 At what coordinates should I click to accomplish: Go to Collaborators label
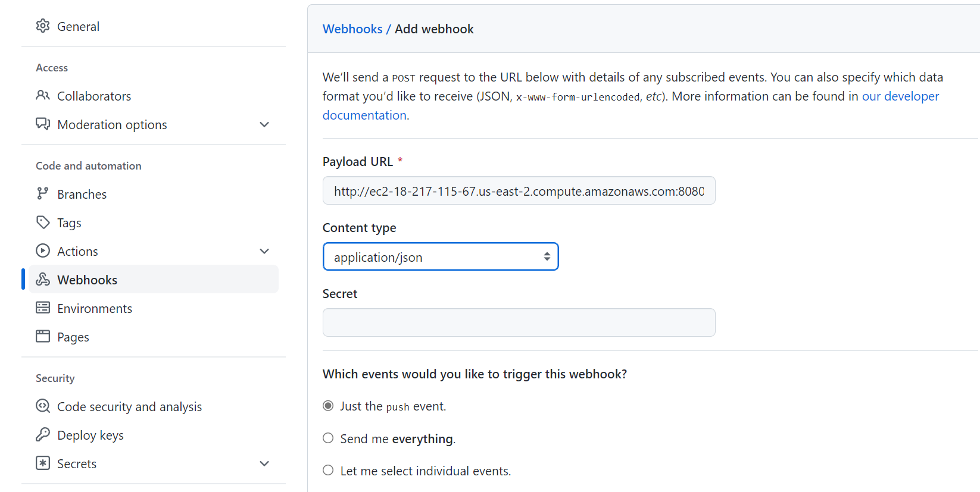coord(94,96)
